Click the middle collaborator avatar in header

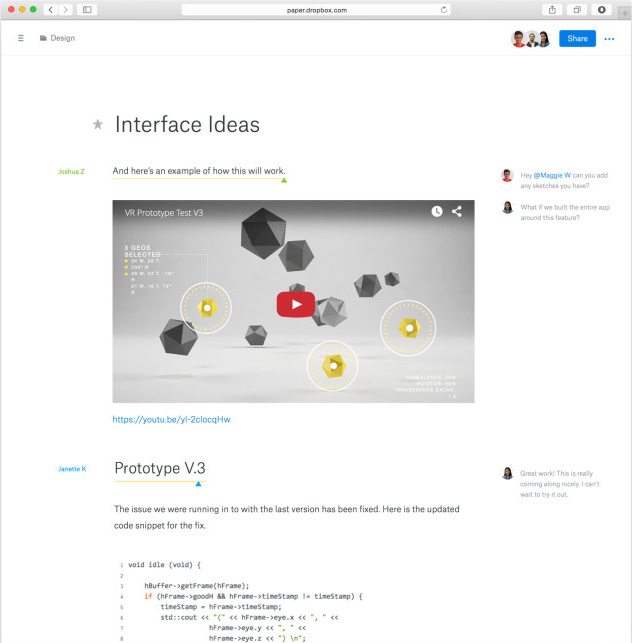click(x=532, y=39)
